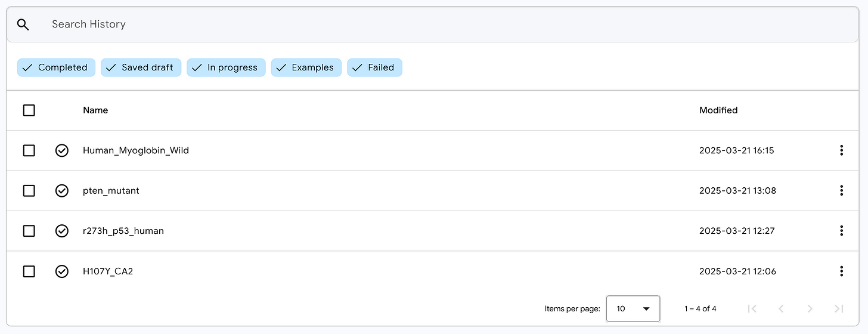Open the r273h_p53_human job
Screen dimensions: 868x334
123,231
